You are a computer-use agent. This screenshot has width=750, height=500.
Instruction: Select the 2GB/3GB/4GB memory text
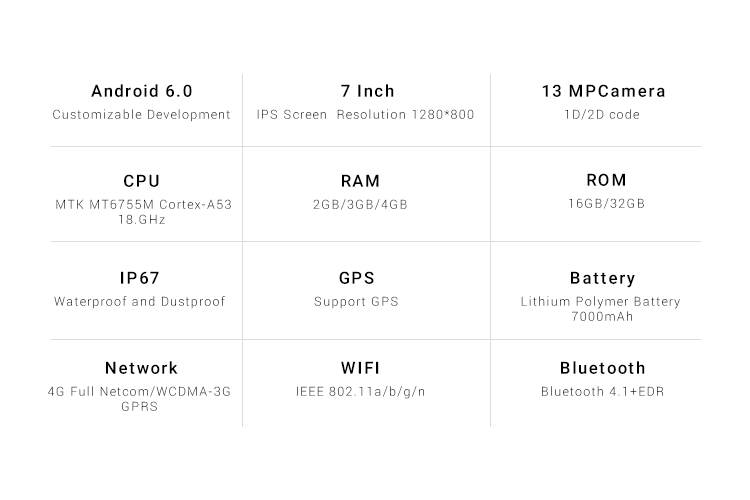coord(360,205)
